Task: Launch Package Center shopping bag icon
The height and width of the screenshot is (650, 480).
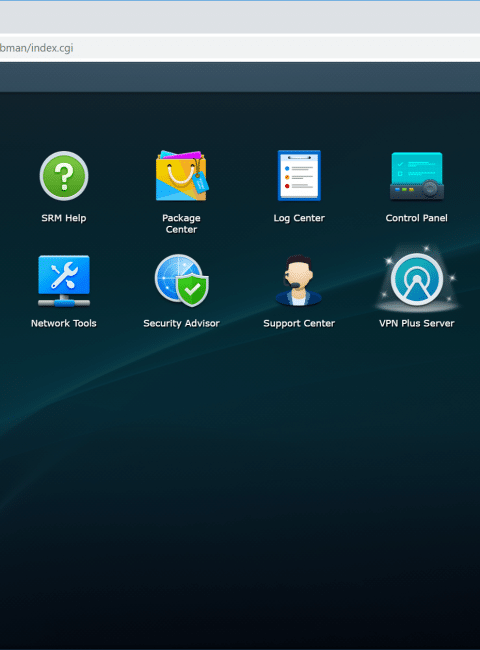Action: (x=182, y=176)
